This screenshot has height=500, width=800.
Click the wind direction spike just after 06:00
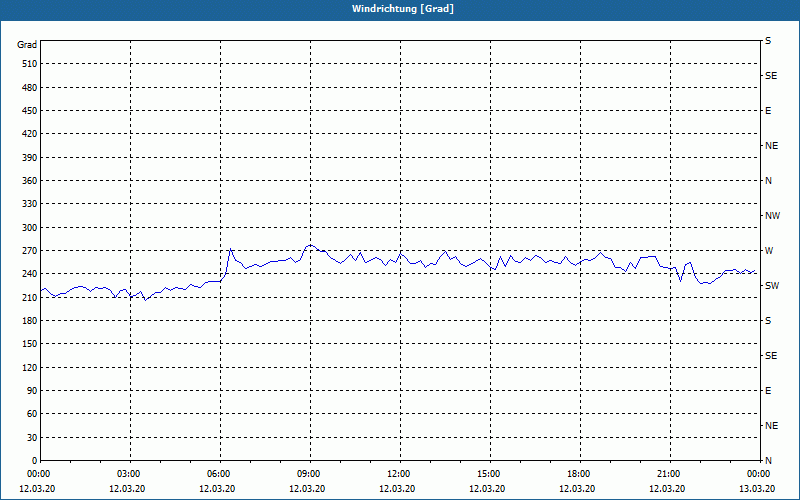click(x=231, y=249)
